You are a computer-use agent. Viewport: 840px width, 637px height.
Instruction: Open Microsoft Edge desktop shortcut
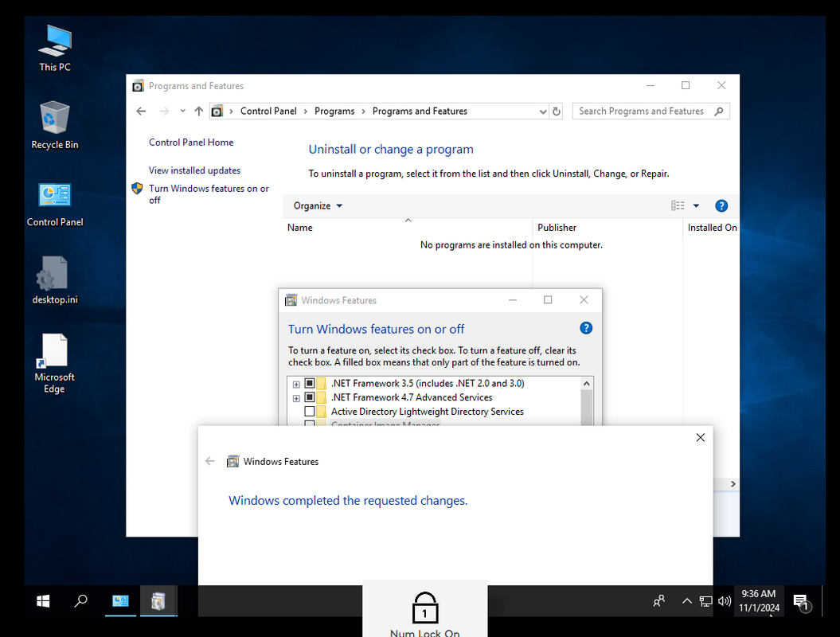(x=55, y=364)
